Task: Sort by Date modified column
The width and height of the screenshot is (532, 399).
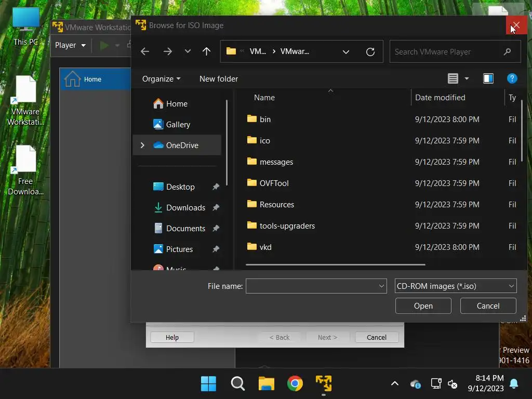Action: (x=440, y=98)
